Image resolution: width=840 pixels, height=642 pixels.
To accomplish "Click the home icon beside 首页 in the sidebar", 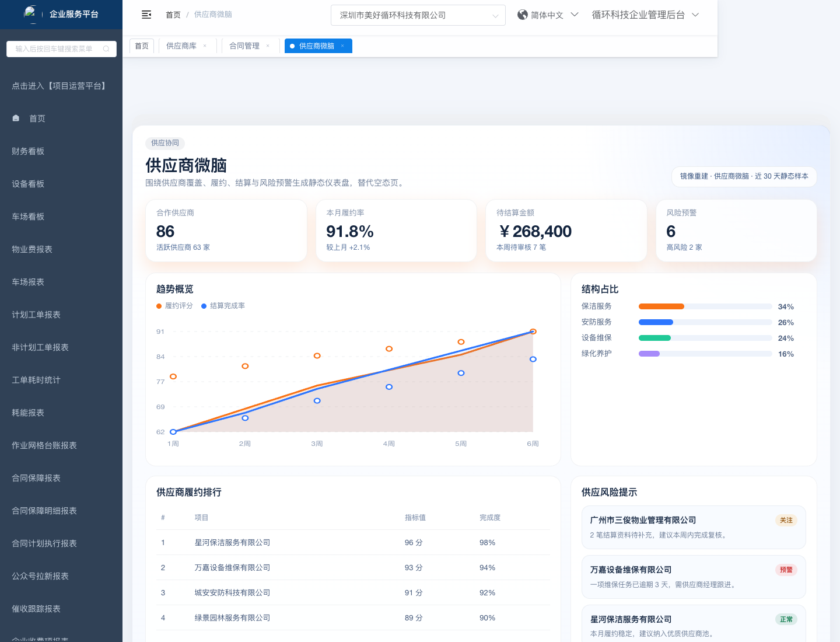I will point(16,118).
